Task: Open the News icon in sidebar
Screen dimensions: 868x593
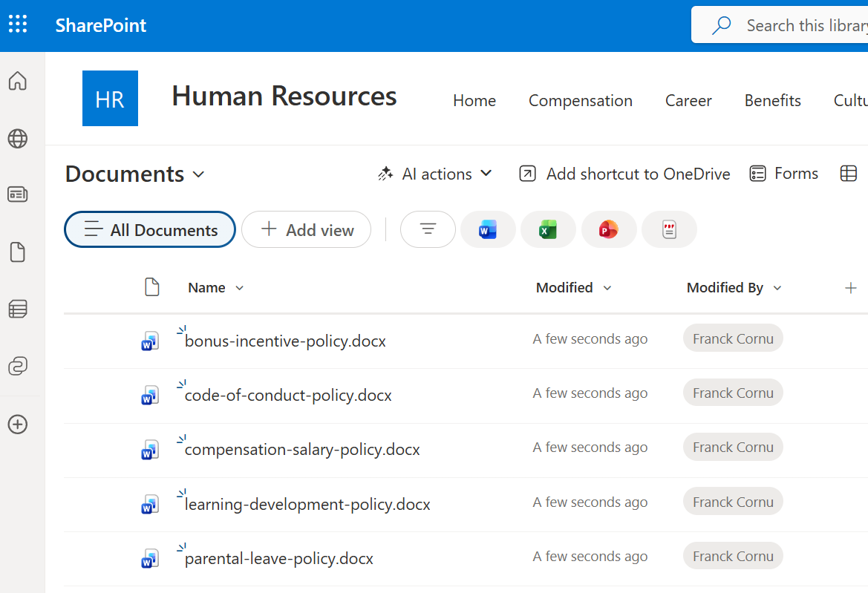Action: point(18,194)
